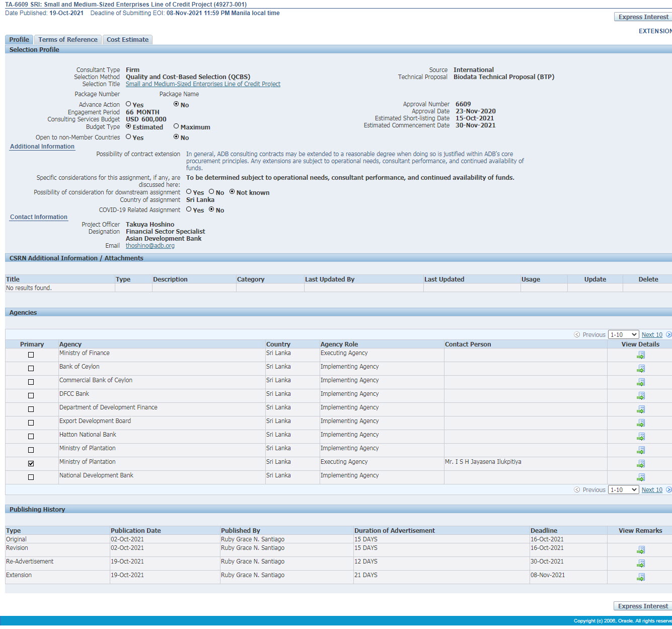Click top Next 10 agencies link

(x=652, y=335)
